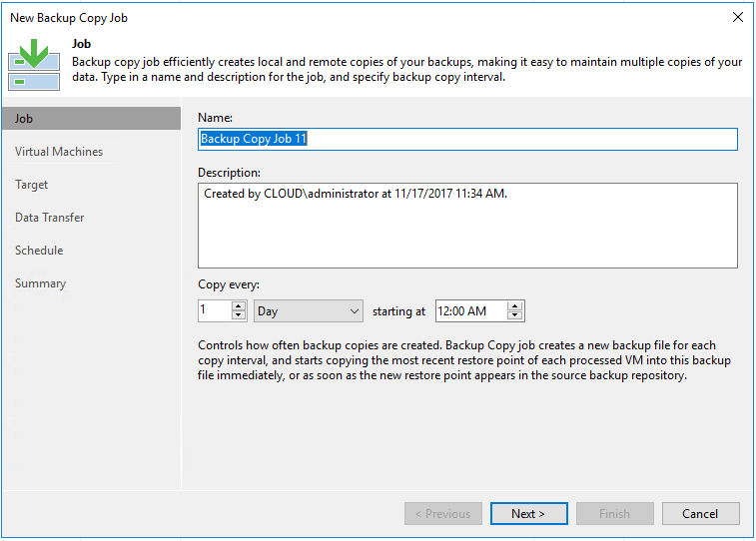This screenshot has width=756, height=541.
Task: Go to the Virtual Machines step
Action: point(59,152)
